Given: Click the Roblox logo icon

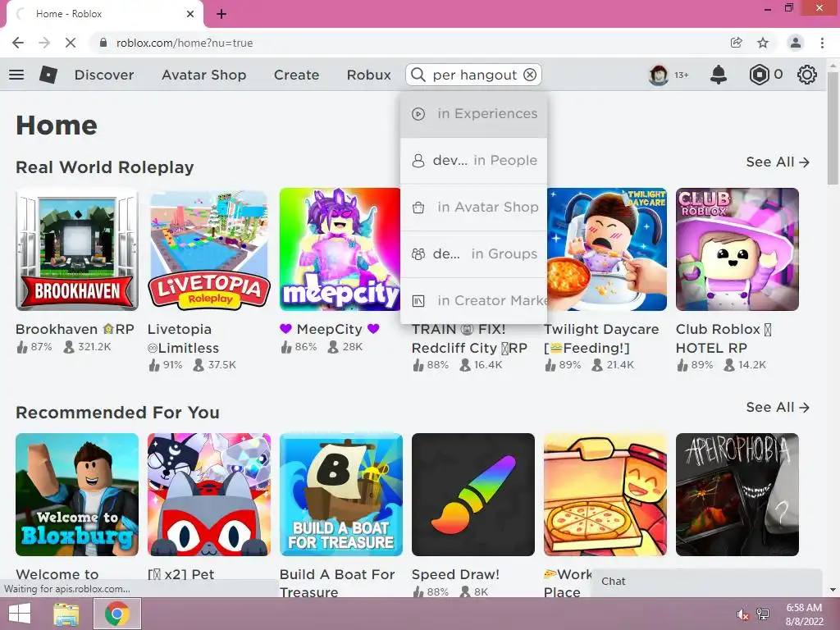Looking at the screenshot, I should click(48, 75).
